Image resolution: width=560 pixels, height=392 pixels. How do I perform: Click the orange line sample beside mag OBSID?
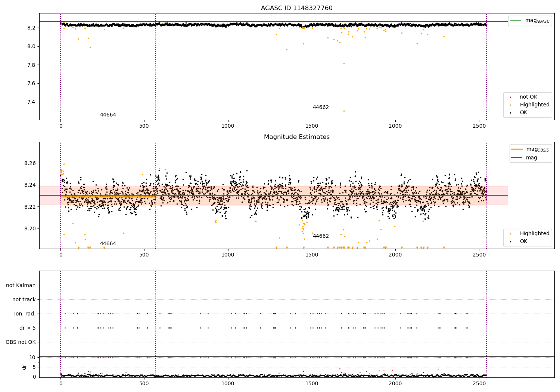tap(517, 149)
